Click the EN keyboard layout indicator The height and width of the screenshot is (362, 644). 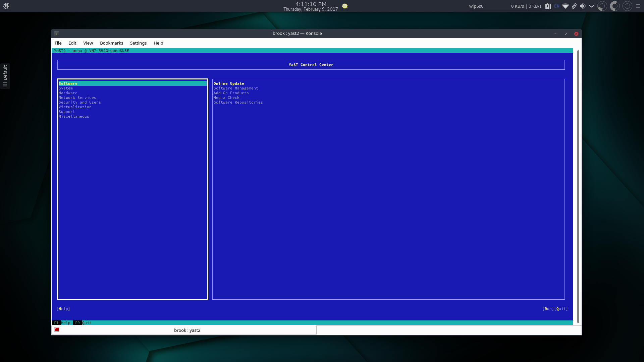pyautogui.click(x=557, y=6)
